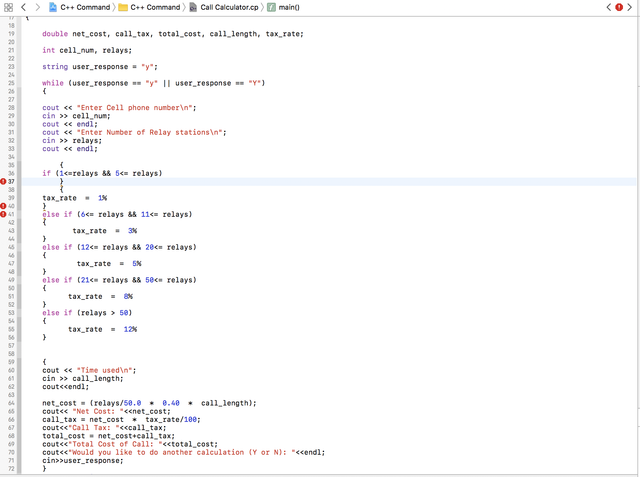Click the while loop condition line
This screenshot has width=640, height=477.
(x=153, y=83)
